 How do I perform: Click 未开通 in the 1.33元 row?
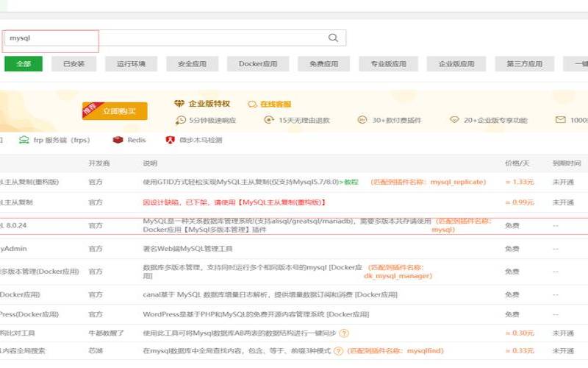coord(563,182)
